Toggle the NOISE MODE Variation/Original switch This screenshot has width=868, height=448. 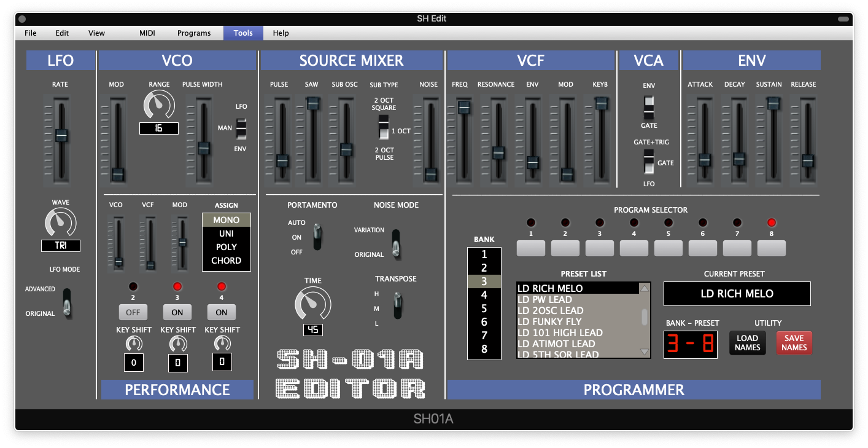[x=396, y=243]
